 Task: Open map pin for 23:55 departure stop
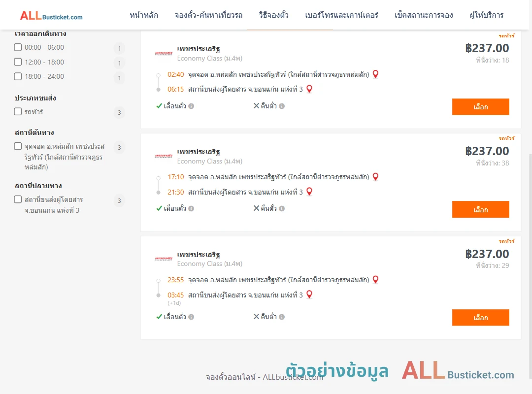375,280
